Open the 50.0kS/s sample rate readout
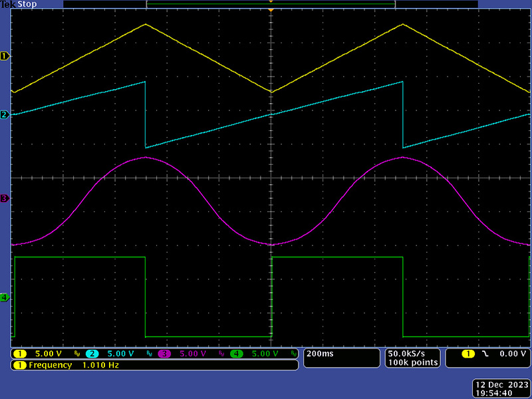 412,354
